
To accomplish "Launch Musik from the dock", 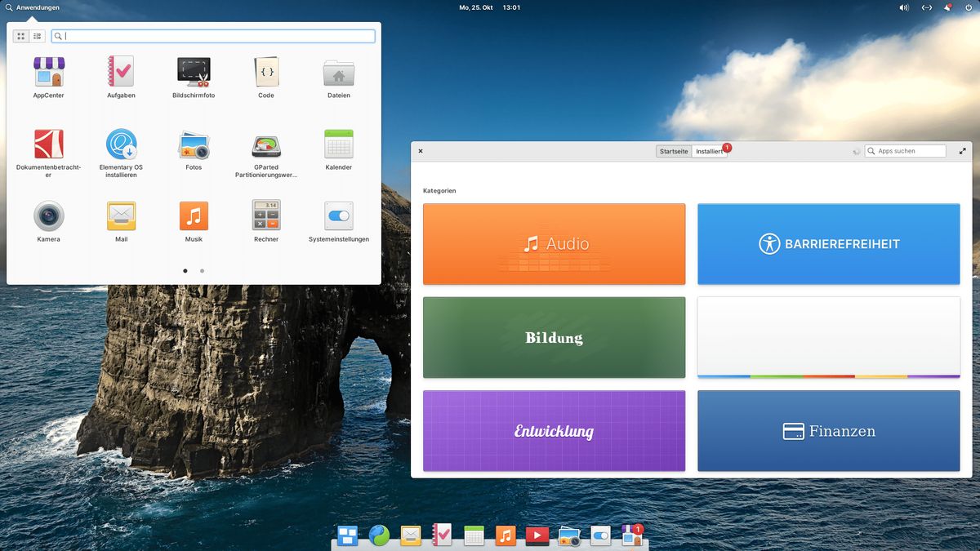I will 506,536.
